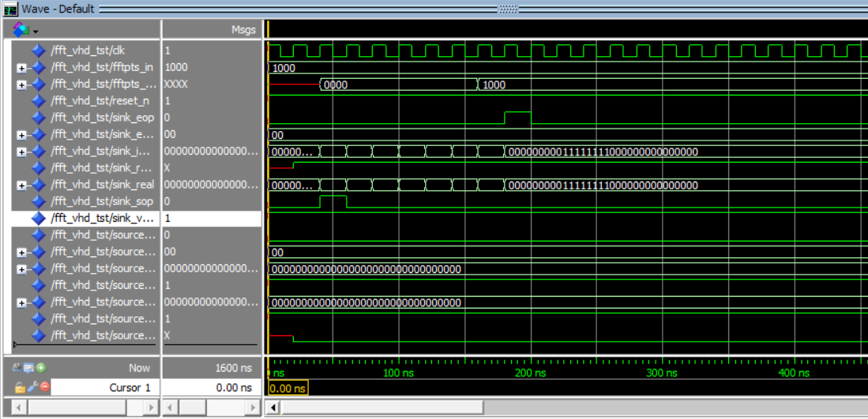Click the 200 ns timeline label

click(x=530, y=373)
